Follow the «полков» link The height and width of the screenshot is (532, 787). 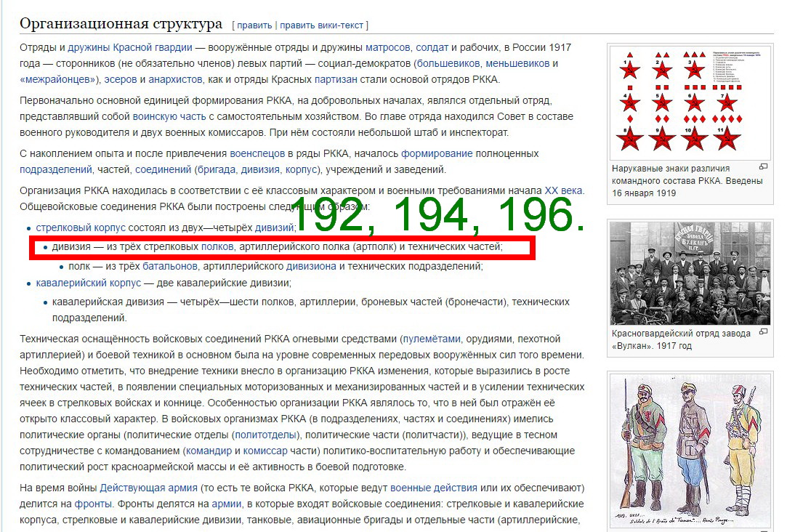pos(217,247)
